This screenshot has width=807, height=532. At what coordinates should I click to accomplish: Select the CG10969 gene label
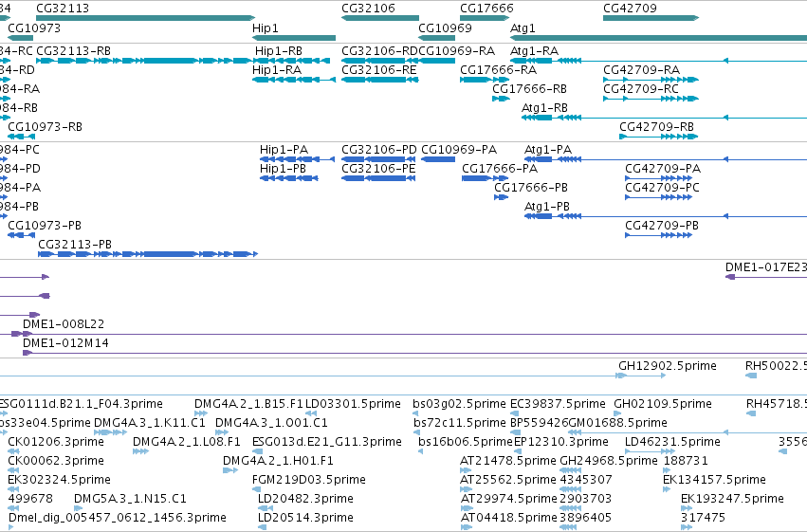tap(445, 28)
